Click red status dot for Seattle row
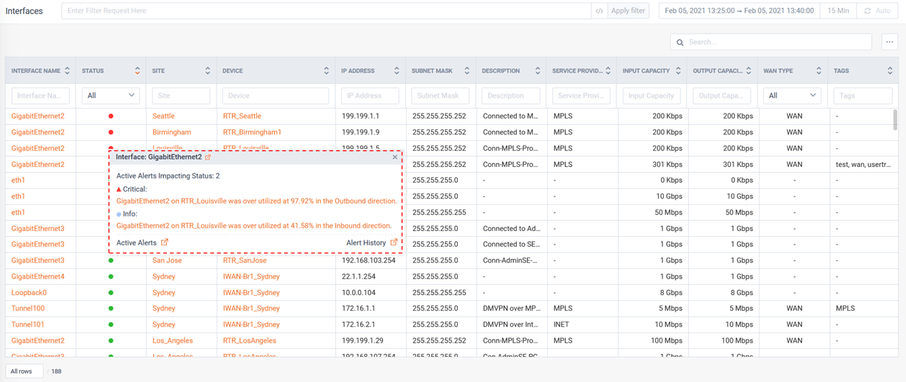The height and width of the screenshot is (382, 906). pos(111,116)
